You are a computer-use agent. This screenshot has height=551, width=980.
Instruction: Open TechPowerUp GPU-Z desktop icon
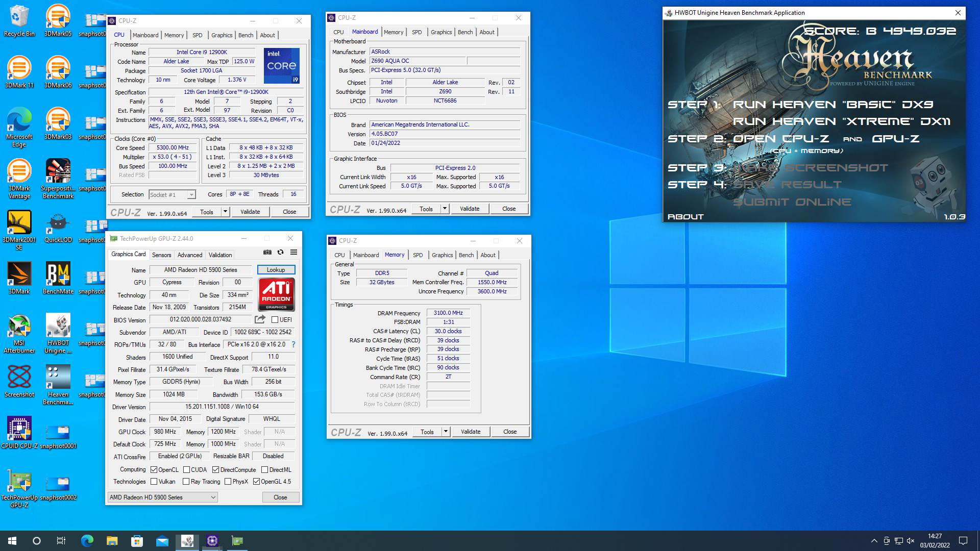click(x=19, y=488)
